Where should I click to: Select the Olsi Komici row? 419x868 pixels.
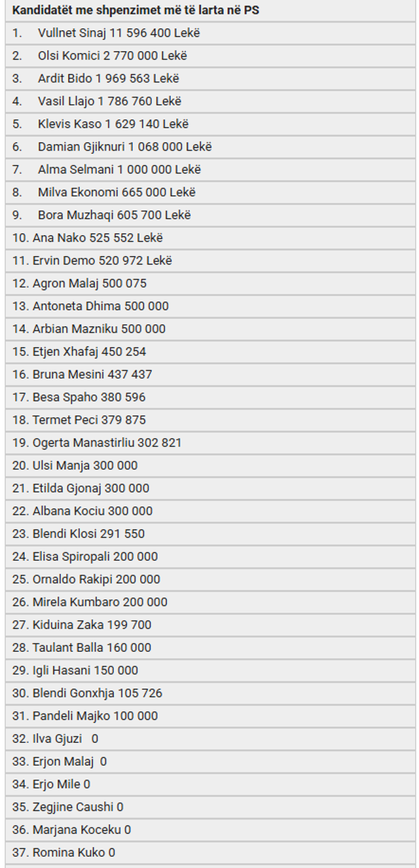coord(209,56)
